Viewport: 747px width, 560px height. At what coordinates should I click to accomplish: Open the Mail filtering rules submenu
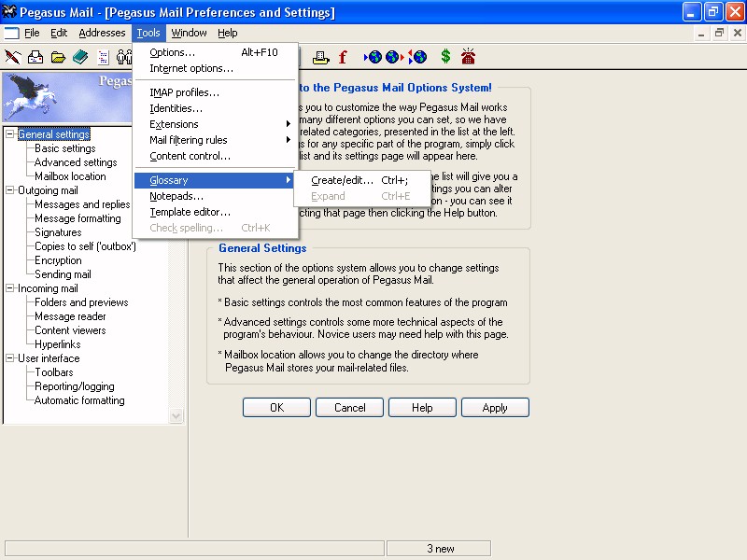tap(216, 140)
